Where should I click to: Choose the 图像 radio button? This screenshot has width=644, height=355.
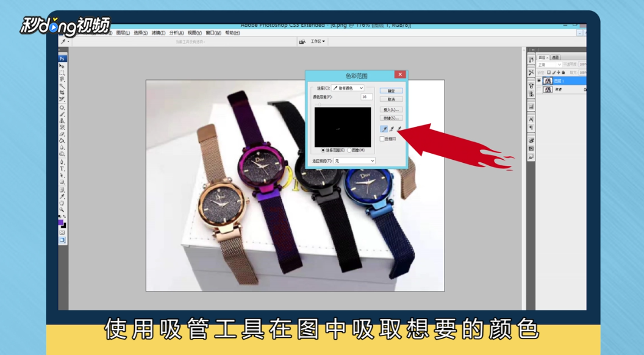(x=349, y=151)
